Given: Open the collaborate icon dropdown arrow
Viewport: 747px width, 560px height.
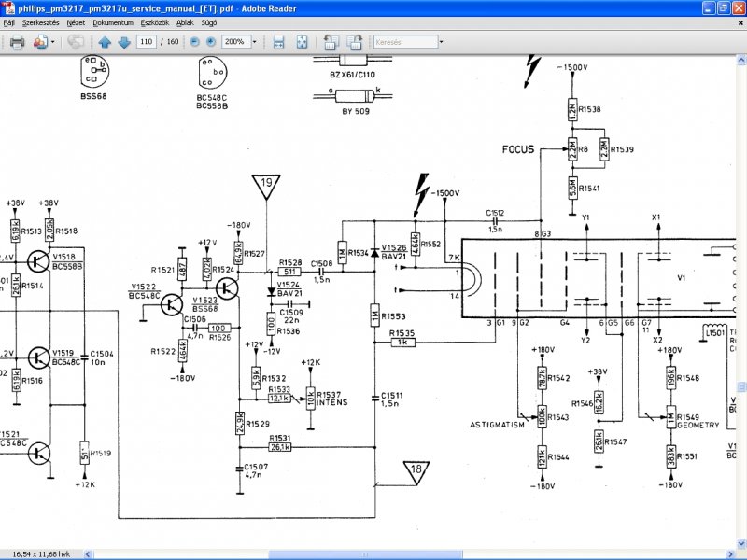Looking at the screenshot, I should 53,42.
